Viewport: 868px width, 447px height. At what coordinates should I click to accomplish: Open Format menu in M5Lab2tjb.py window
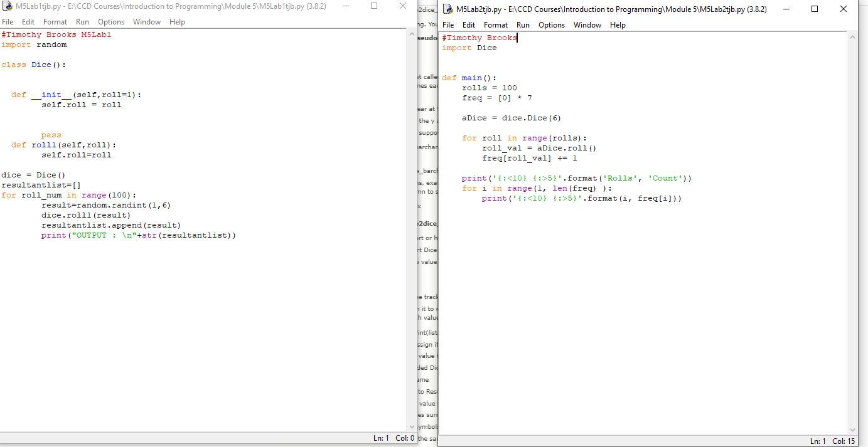[496, 25]
